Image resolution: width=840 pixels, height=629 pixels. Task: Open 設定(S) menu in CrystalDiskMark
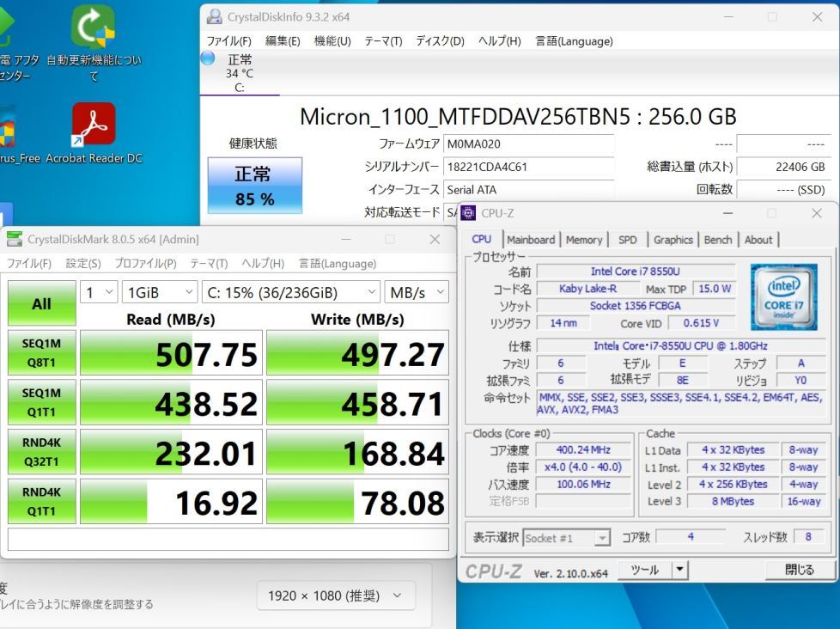83,264
